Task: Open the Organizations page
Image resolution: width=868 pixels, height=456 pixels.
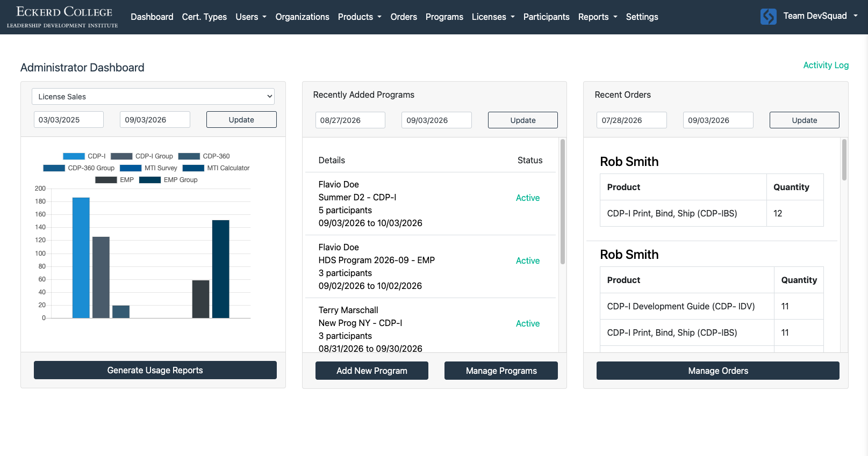Action: point(303,17)
